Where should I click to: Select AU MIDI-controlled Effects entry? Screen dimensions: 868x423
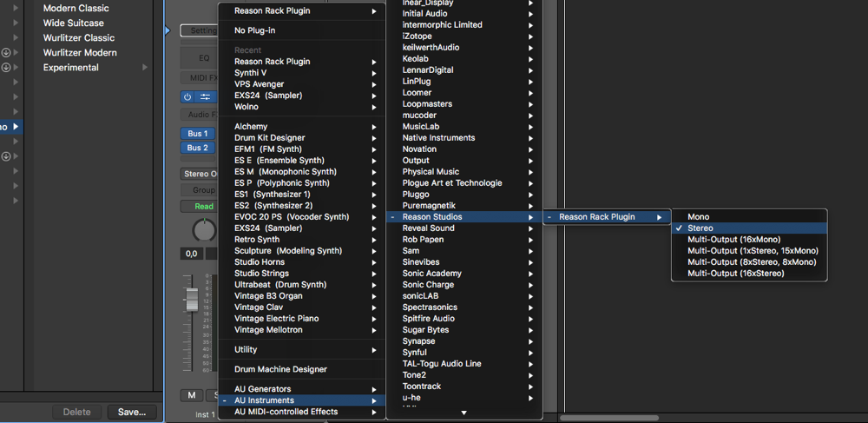tap(302, 412)
